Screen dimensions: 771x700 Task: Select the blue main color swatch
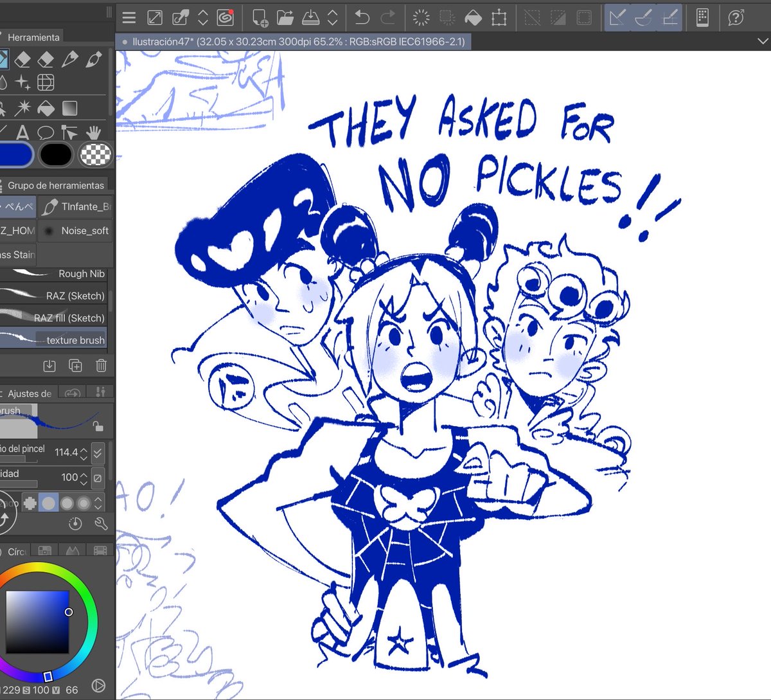[16, 155]
